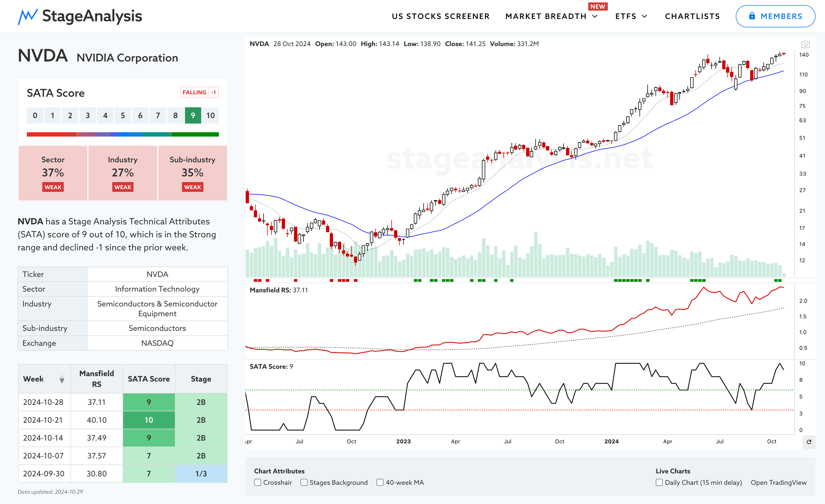Click SATA score box 10
825x504 pixels.
coord(210,115)
